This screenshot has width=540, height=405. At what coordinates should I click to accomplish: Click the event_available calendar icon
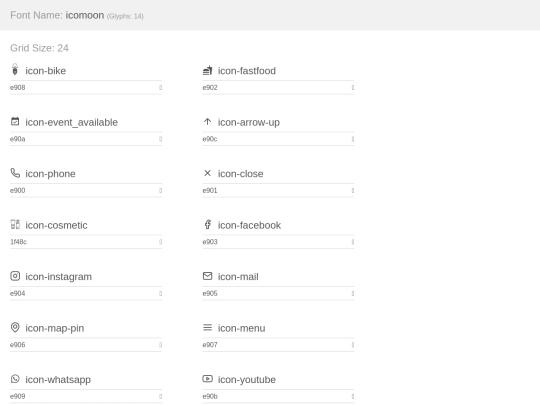click(15, 121)
